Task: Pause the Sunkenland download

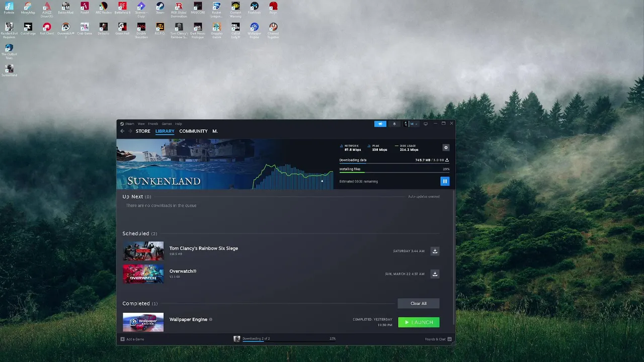Action: tap(445, 181)
